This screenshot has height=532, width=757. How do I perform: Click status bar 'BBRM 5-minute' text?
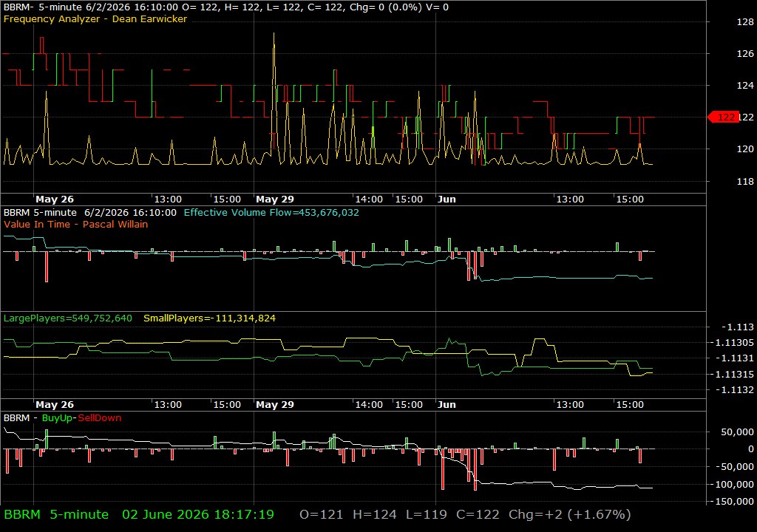click(x=56, y=514)
